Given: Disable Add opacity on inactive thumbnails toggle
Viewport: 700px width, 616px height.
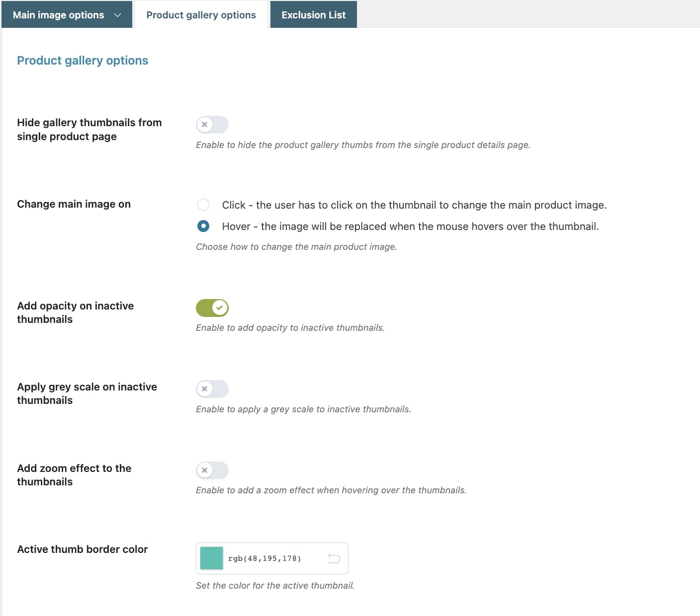Looking at the screenshot, I should 212,308.
